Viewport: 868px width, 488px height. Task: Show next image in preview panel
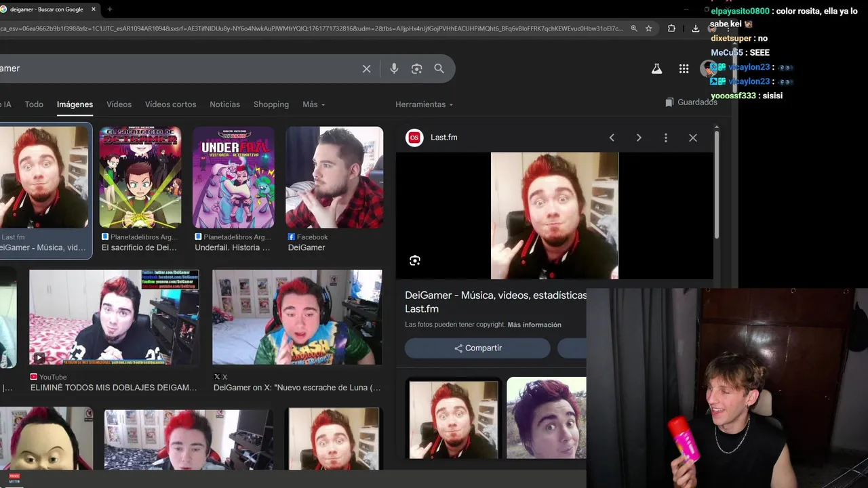639,138
